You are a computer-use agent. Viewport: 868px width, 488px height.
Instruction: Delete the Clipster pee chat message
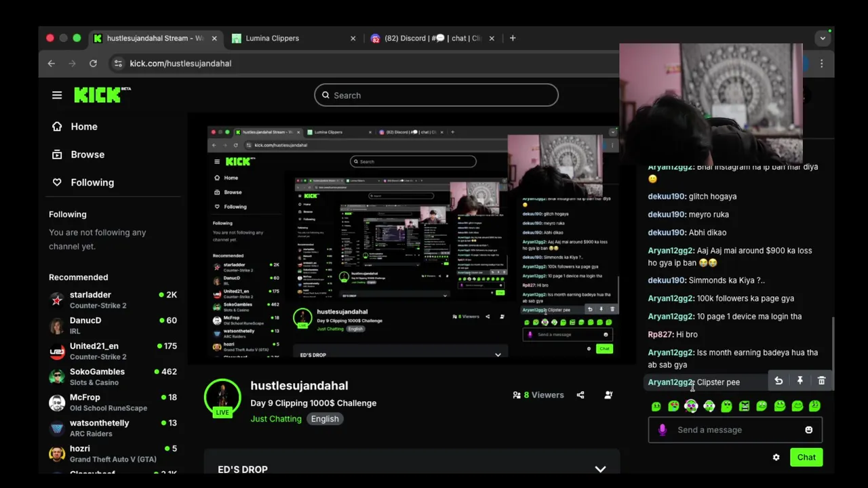pos(821,382)
